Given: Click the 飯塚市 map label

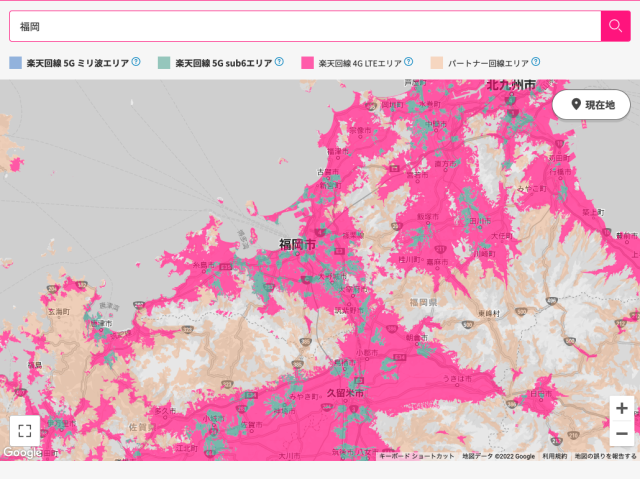Looking at the screenshot, I should (x=428, y=217).
